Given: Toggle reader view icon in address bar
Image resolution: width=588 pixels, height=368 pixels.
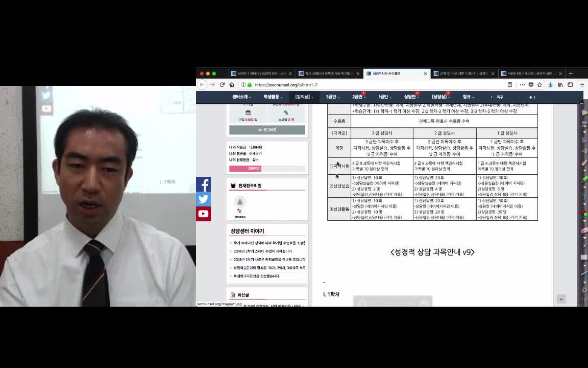Looking at the screenshot, I should point(510,85).
